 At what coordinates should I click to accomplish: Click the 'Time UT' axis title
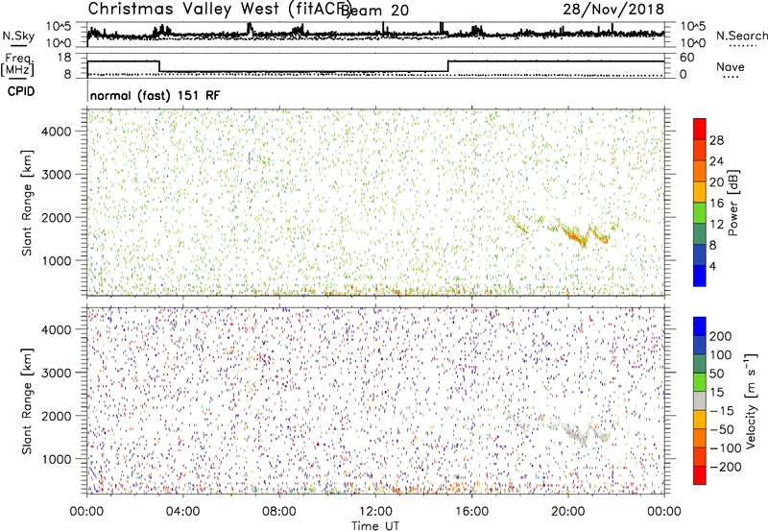[x=375, y=526]
